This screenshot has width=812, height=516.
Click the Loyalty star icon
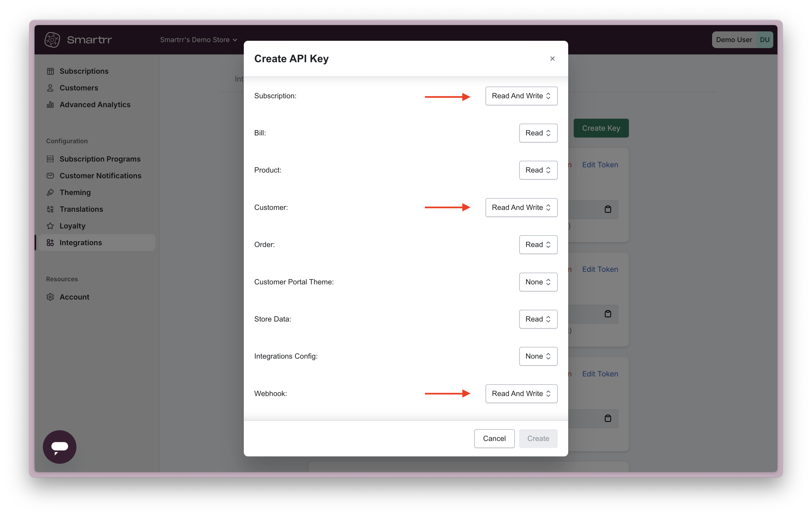click(x=50, y=226)
